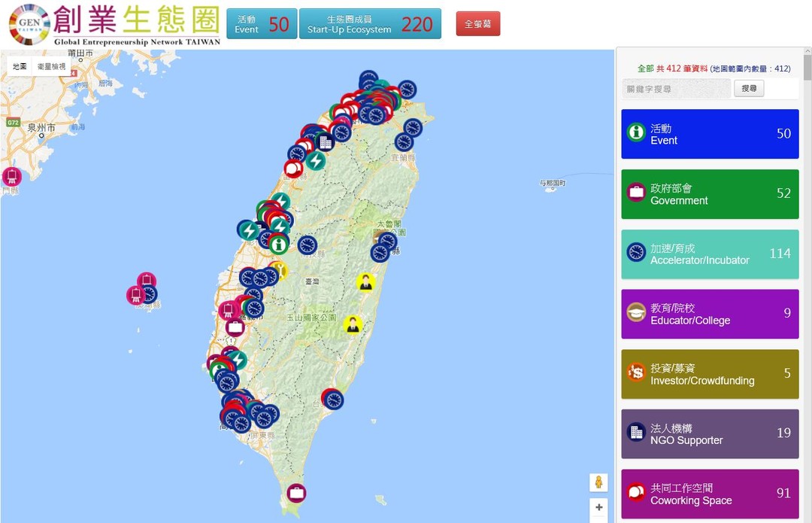This screenshot has width=812, height=523.
Task: Click the sidebar vertical scrollbar thumb
Action: coord(807,68)
